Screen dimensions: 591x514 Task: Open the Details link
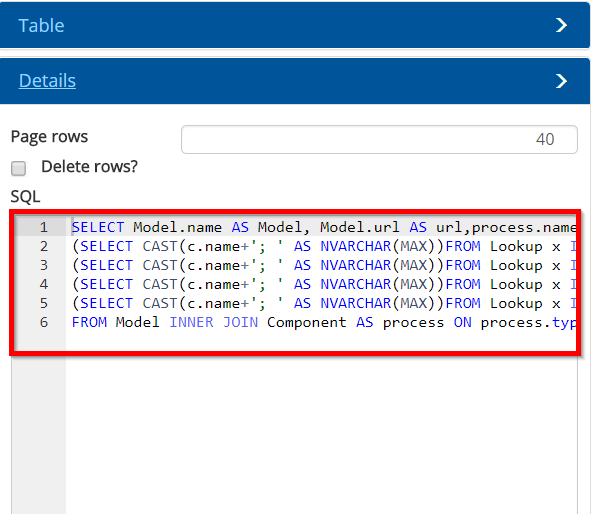(47, 81)
